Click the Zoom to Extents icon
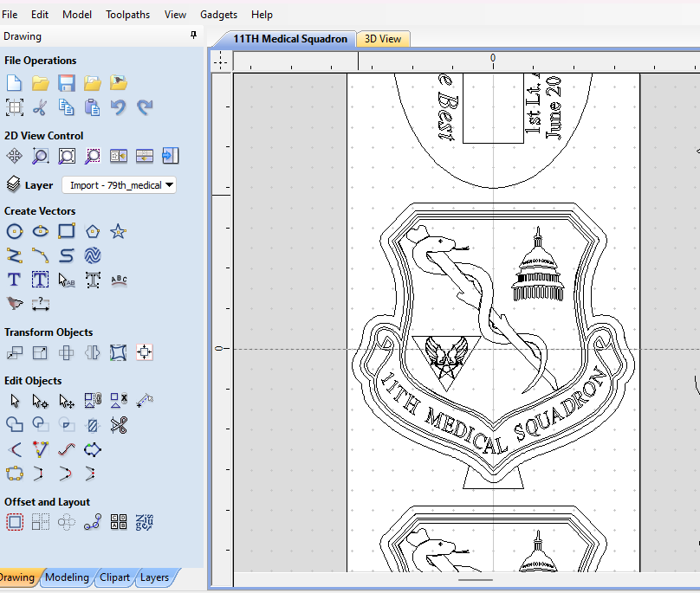Screen dimensions: 700x593 (67, 156)
